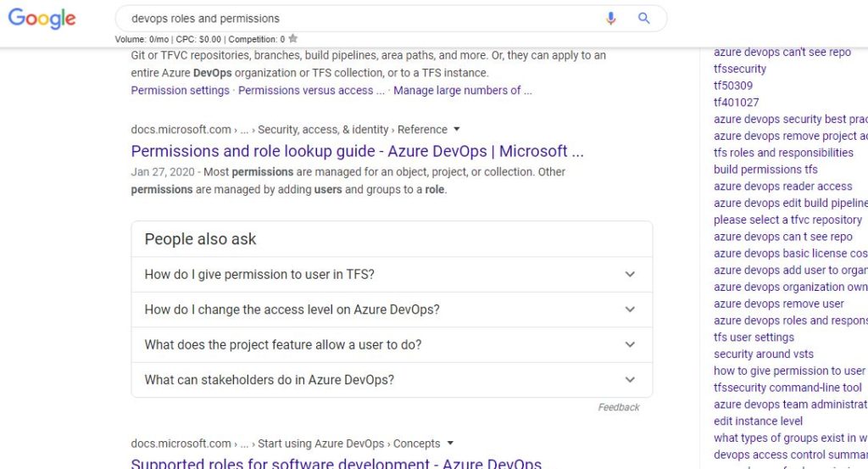Select "security around vsts" related keyword
The width and height of the screenshot is (868, 469).
pos(764,354)
